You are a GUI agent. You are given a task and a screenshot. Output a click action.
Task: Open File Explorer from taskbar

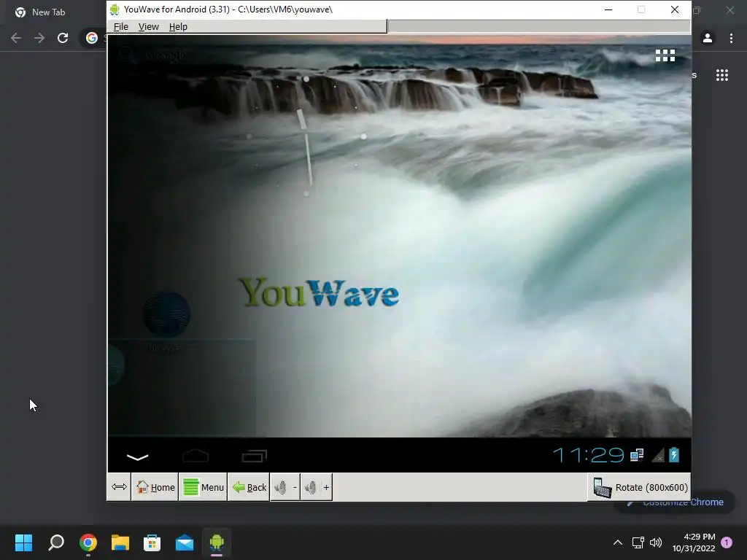[120, 542]
